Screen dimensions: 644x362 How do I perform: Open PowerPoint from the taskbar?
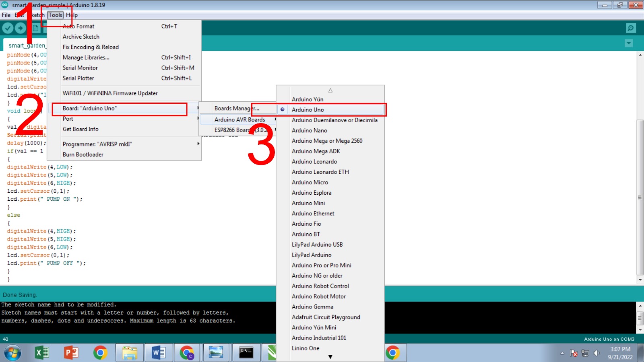pos(71,353)
